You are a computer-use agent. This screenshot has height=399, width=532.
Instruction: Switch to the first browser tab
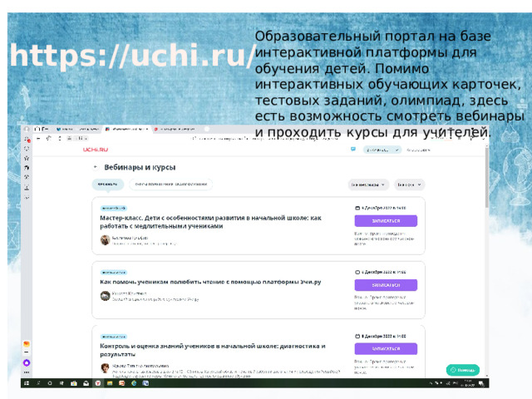pos(65,129)
